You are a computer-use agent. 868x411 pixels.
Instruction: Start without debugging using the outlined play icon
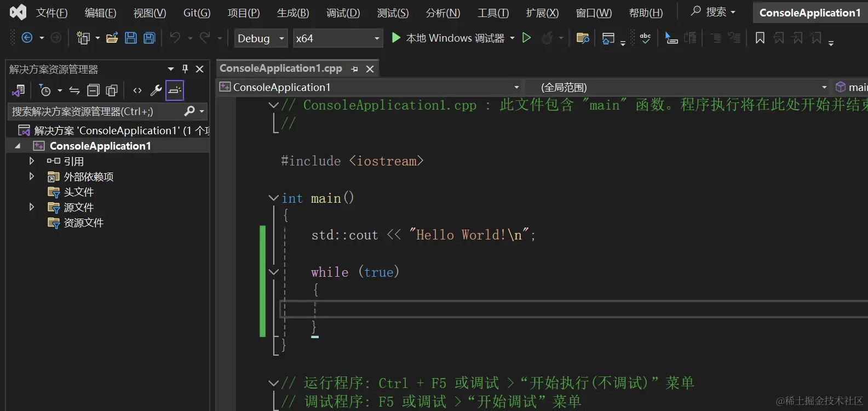tap(526, 38)
